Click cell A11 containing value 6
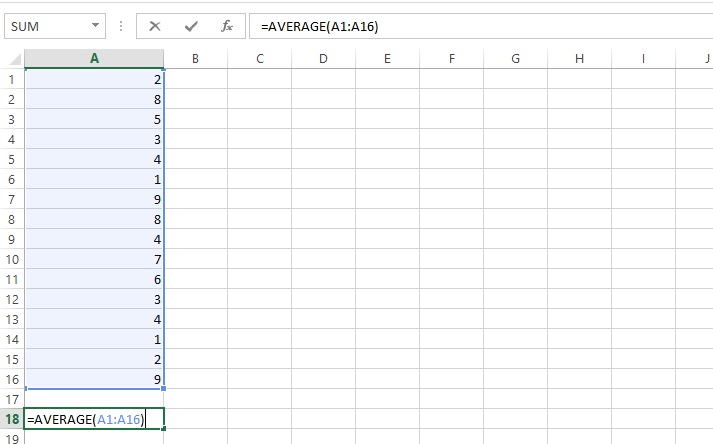Screen dimensions: 713x444 pyautogui.click(x=94, y=279)
